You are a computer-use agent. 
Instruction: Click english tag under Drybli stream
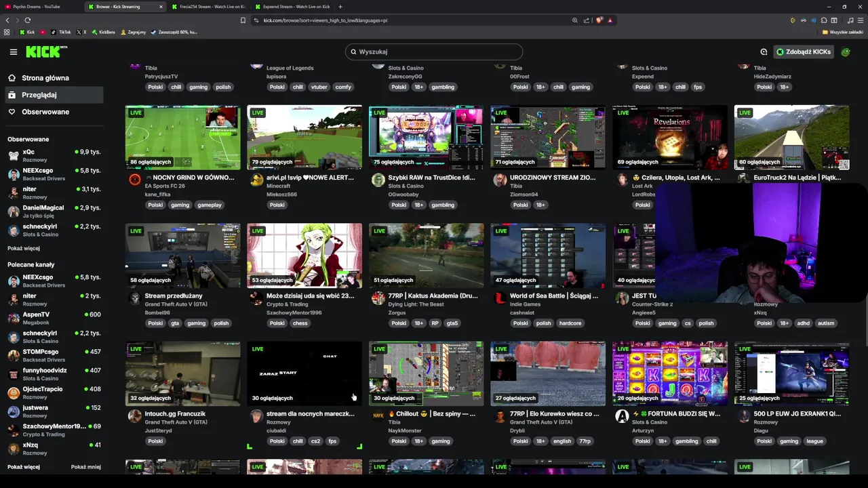click(562, 441)
